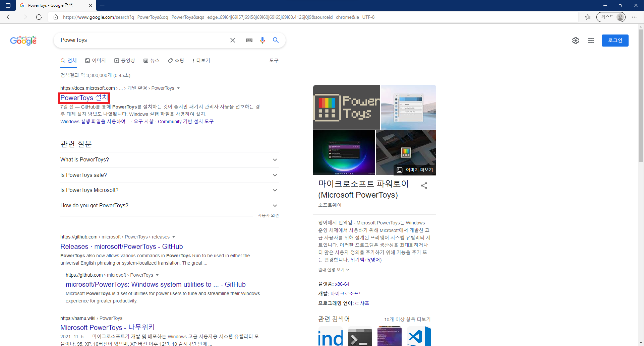Open microsoft/PowerToys: Windows system utilities link
644x346 pixels.
click(156, 284)
